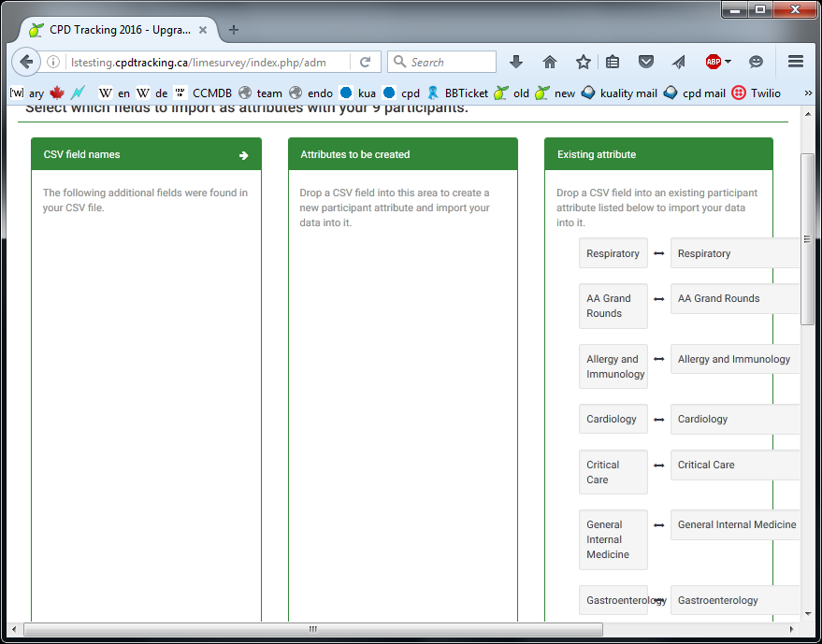This screenshot has height=644, width=822.
Task: Click the 'Attributes to be created' header
Action: click(x=403, y=154)
